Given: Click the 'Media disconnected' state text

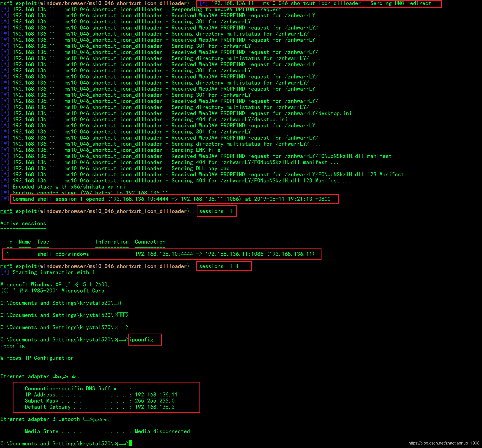Looking at the screenshot, I should click(x=162, y=431).
